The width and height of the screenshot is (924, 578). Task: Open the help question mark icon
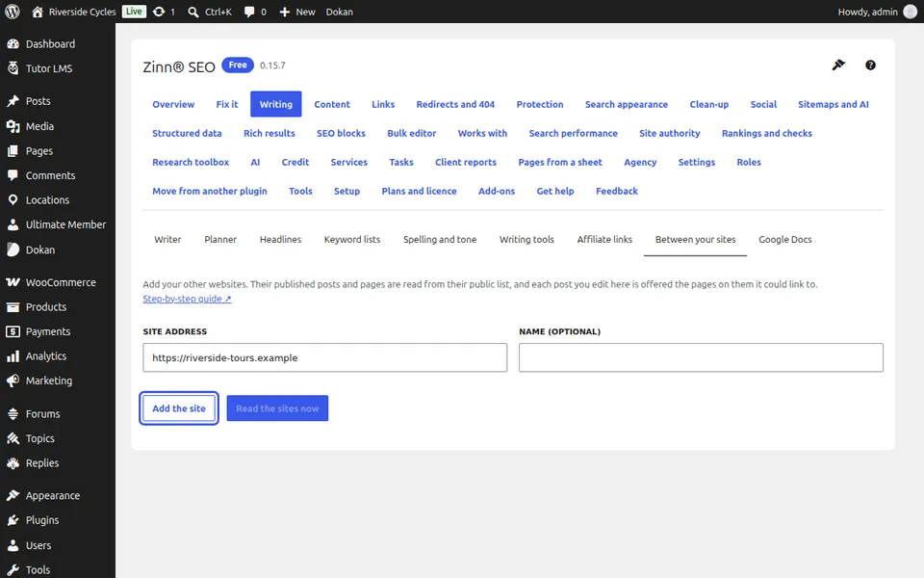click(870, 65)
